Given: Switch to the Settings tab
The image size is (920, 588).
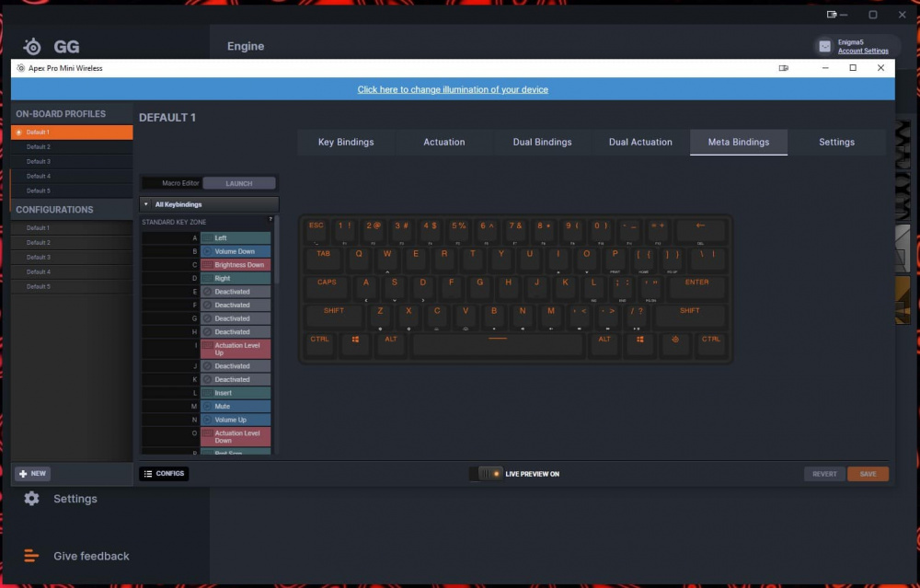Looking at the screenshot, I should pos(836,142).
